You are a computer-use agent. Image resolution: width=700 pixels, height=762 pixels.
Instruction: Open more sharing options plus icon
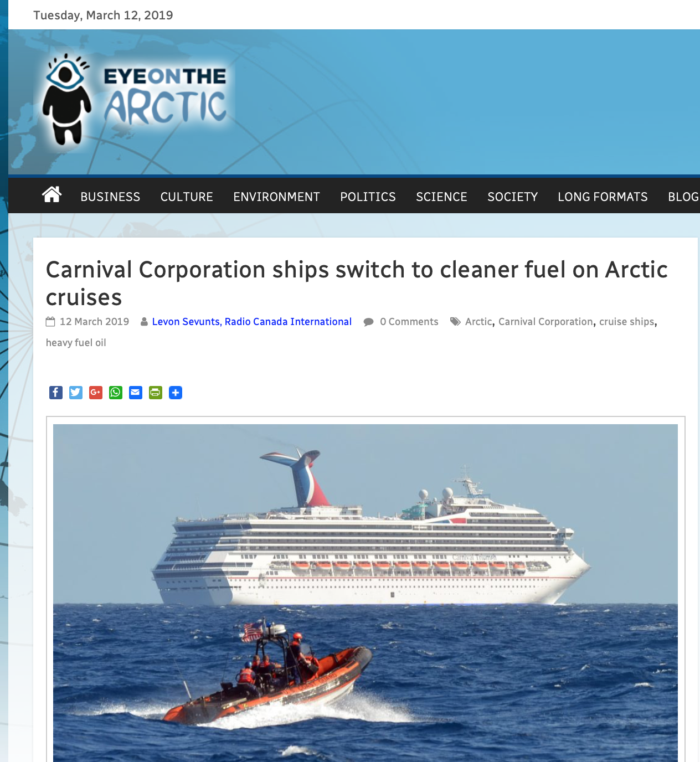pyautogui.click(x=176, y=393)
